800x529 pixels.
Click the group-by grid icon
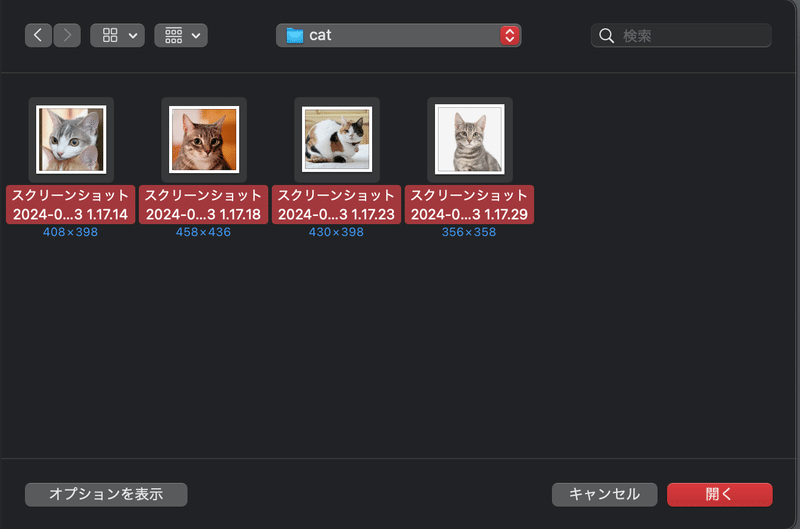(x=173, y=35)
